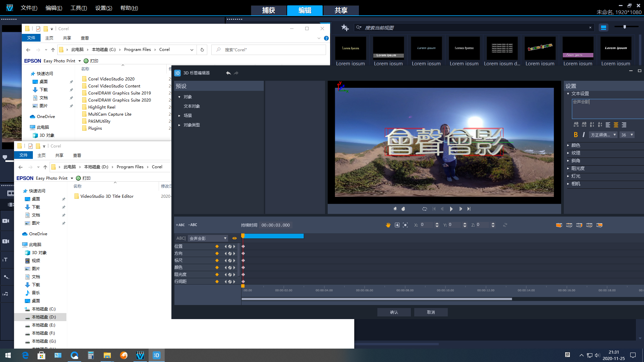Open VideoStudio from the taskbar
644x362 pixels.
click(x=140, y=355)
